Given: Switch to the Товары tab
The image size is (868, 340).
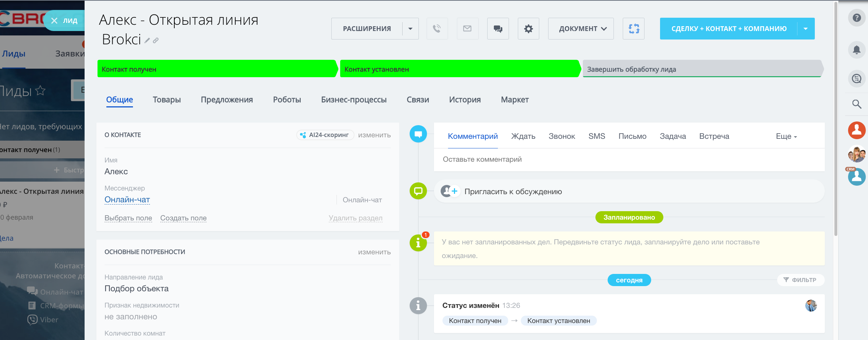Looking at the screenshot, I should [167, 100].
